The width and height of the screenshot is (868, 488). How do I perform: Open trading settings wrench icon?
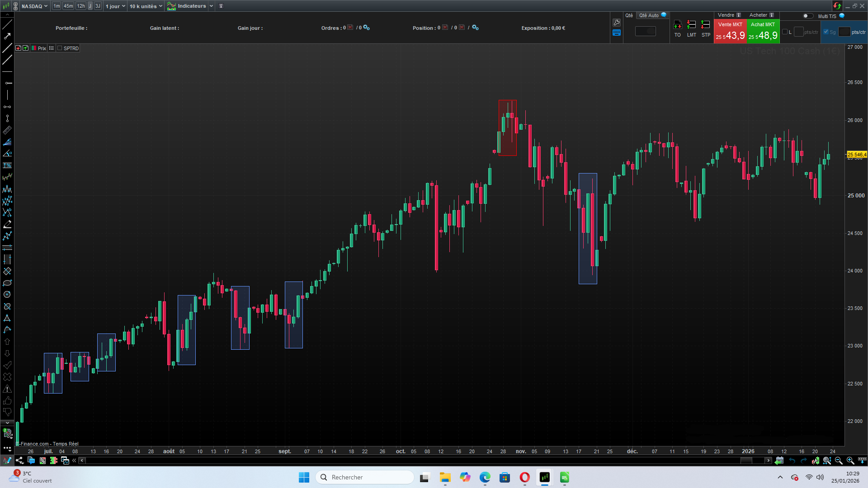coord(617,23)
